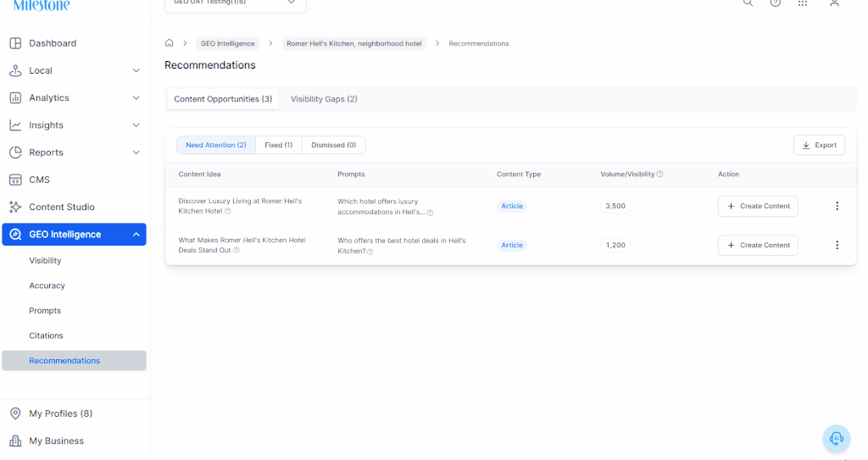
Task: Click the Analytics bar chart icon
Action: tap(15, 98)
